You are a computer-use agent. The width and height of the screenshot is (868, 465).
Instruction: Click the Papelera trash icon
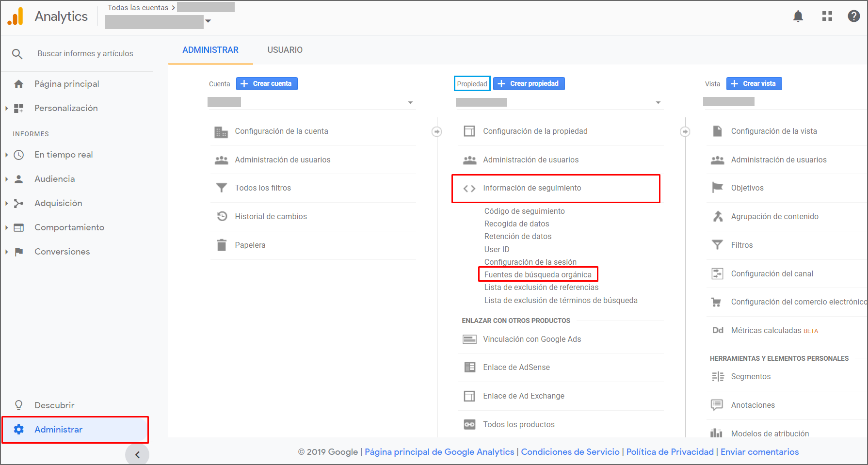point(222,245)
